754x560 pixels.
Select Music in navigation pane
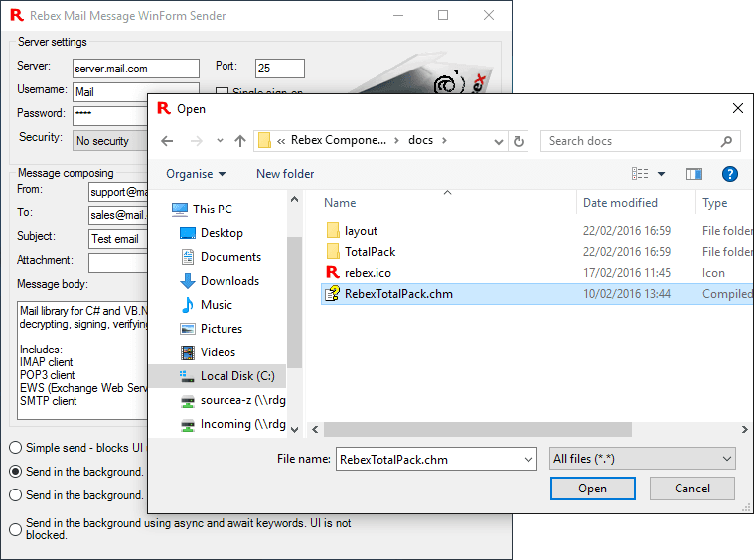click(x=217, y=305)
